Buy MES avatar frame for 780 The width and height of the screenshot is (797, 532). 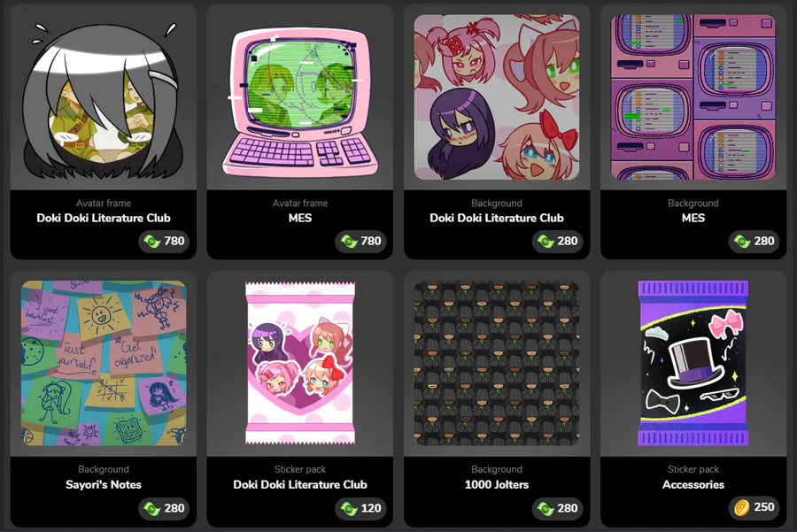point(361,241)
